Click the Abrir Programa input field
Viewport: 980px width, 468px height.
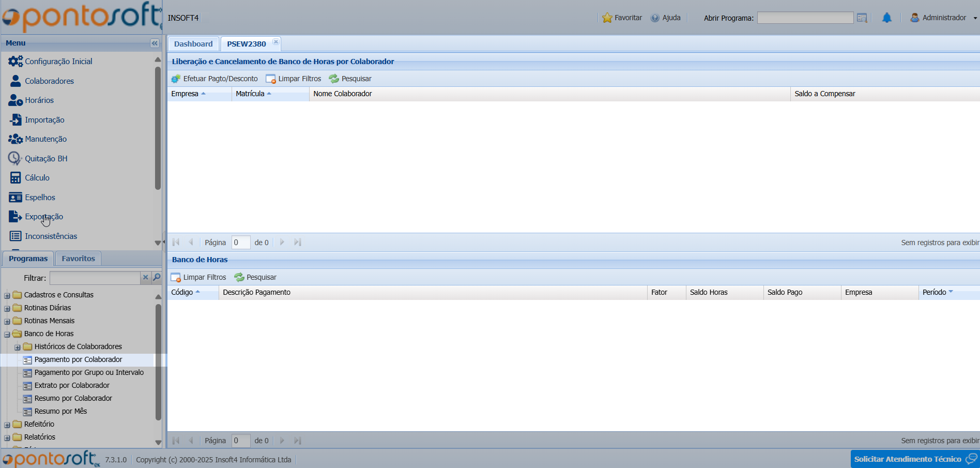click(805, 18)
